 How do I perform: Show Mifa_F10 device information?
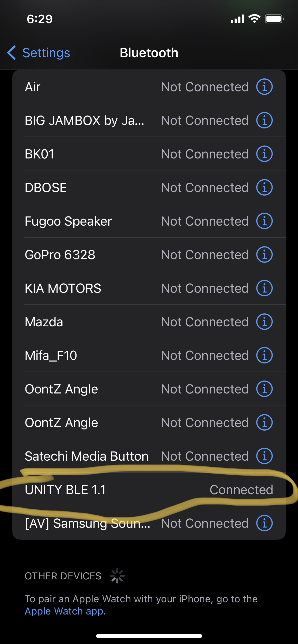click(264, 355)
